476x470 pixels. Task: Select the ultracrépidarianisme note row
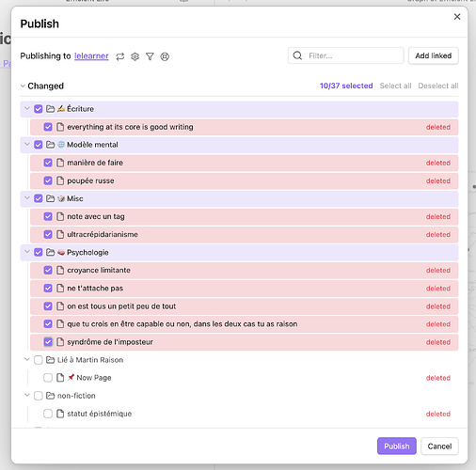pos(244,234)
